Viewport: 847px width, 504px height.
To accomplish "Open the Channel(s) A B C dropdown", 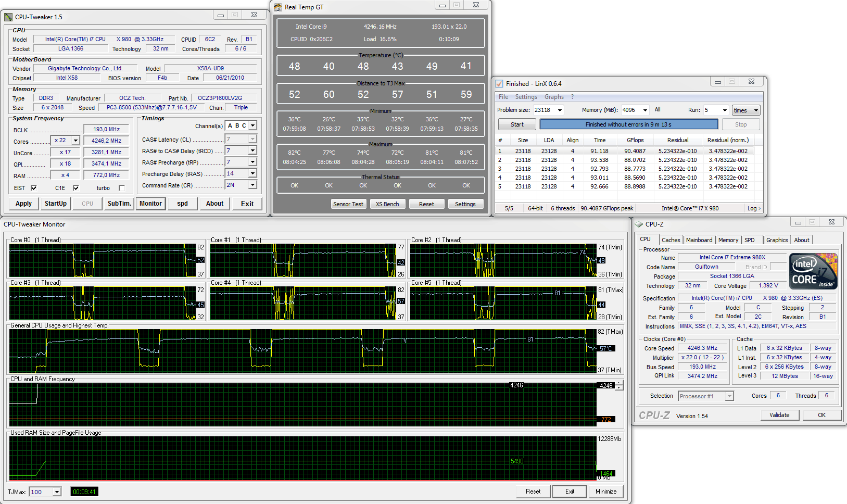I will 252,125.
